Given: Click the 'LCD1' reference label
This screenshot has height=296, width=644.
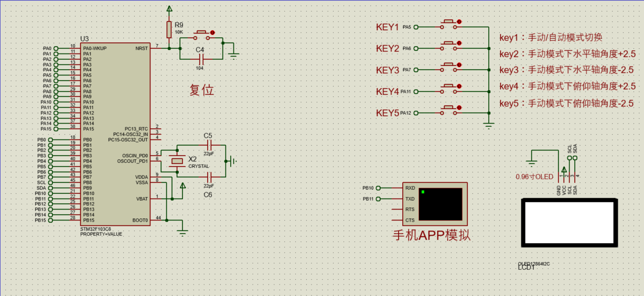Looking at the screenshot, I should pos(525,268).
